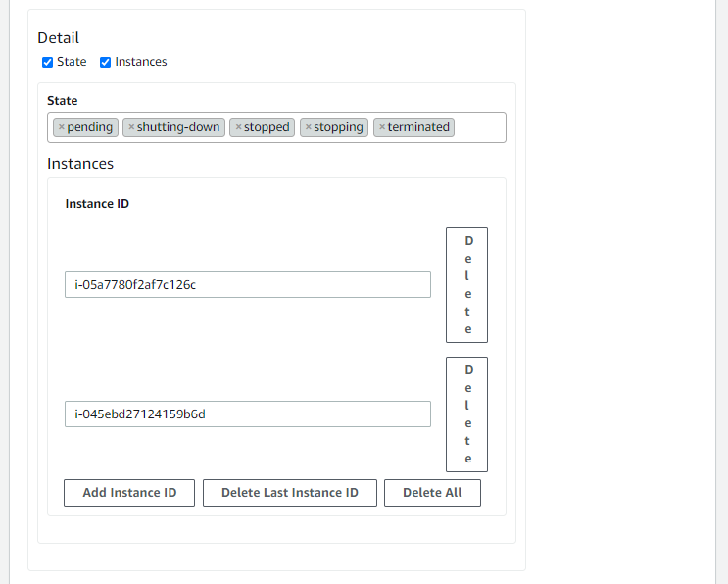Image resolution: width=728 pixels, height=584 pixels.
Task: Remove the pending state tag
Action: tap(61, 127)
